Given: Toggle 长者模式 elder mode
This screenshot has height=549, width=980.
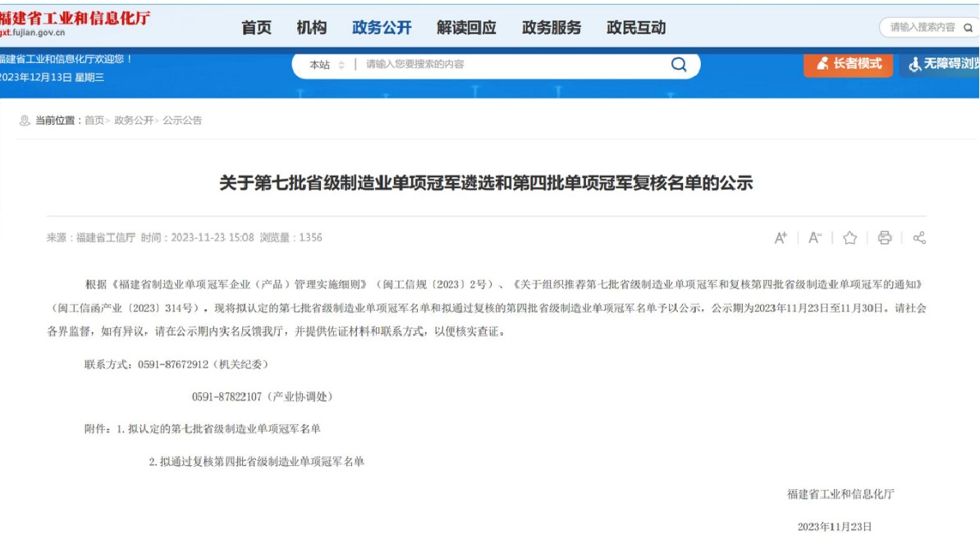Looking at the screenshot, I should 848,64.
